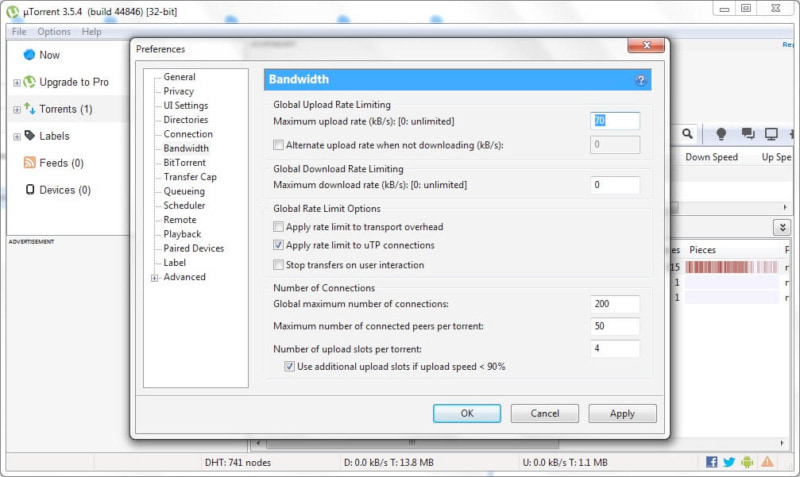Select Queueing in preferences tree
800x477 pixels.
click(x=184, y=191)
